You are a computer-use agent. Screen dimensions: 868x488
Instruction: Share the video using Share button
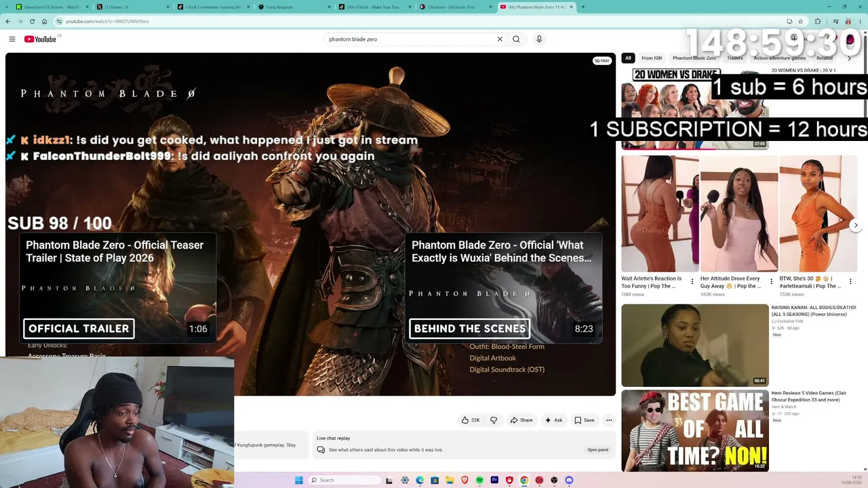(521, 420)
